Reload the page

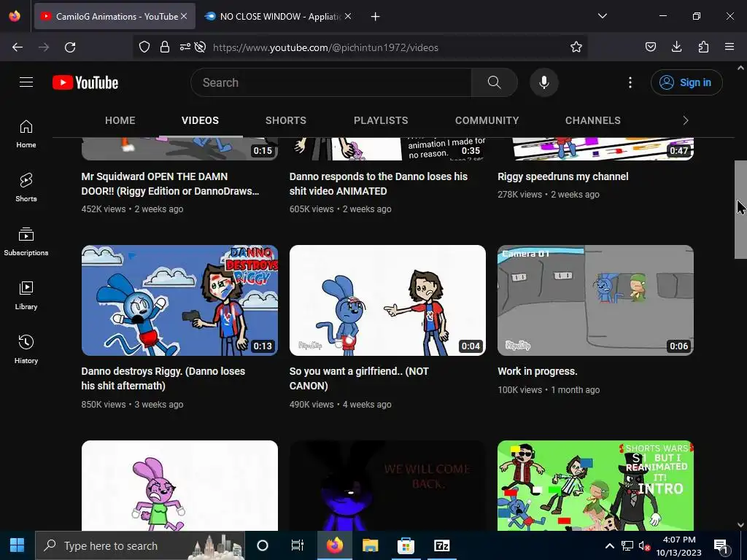click(x=70, y=47)
